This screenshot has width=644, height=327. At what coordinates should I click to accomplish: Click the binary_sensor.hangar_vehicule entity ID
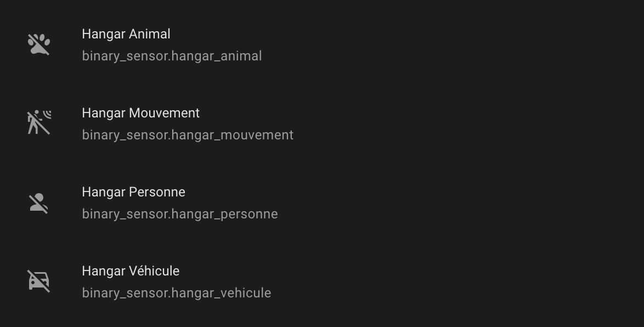point(177,293)
